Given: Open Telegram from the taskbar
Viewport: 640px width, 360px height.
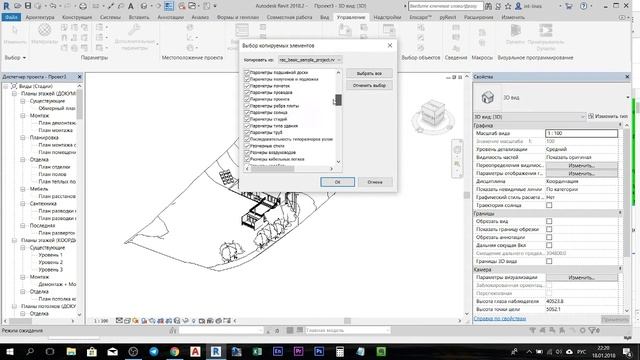Looking at the screenshot, I should pyautogui.click(x=154, y=351).
